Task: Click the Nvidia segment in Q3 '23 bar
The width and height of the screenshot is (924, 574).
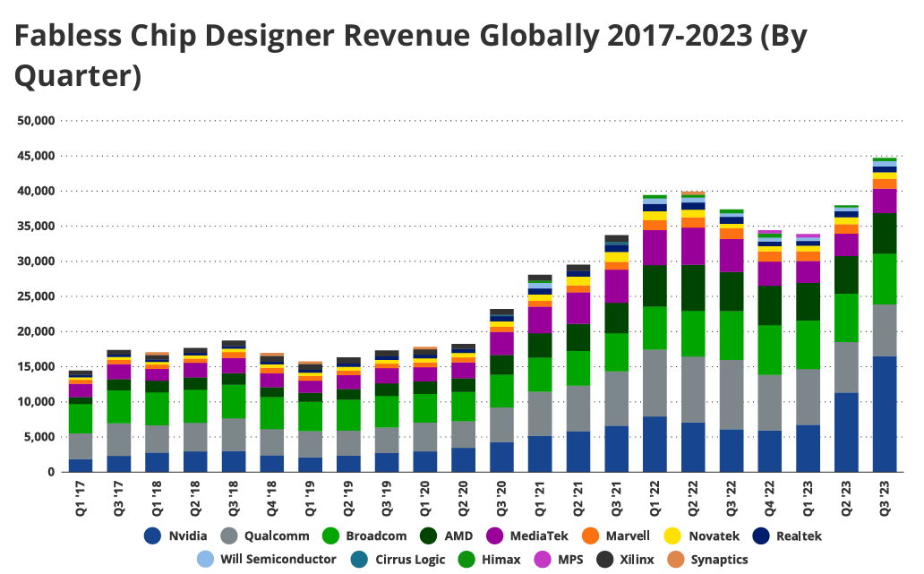Action: 885,414
